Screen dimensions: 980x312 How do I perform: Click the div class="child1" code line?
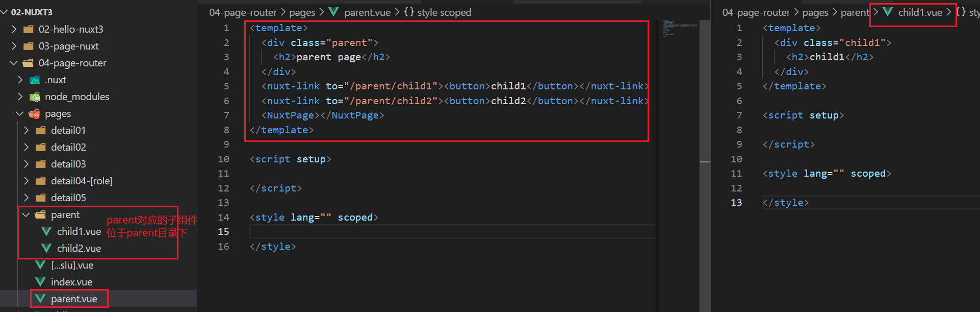pyautogui.click(x=833, y=43)
